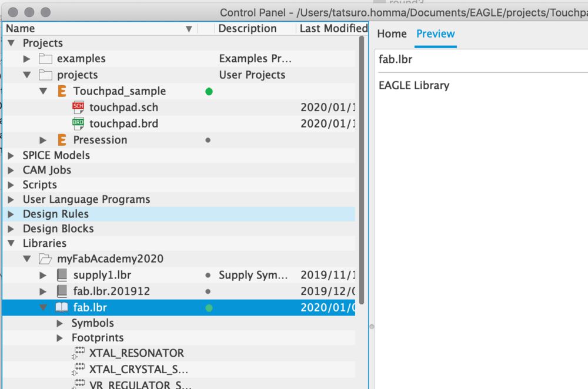Click the myFabAcademy2020 open folder icon

45,259
